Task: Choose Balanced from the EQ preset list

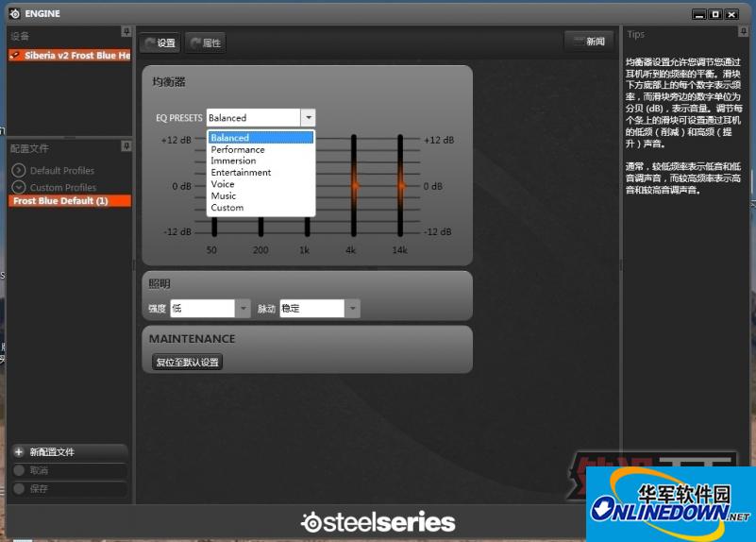Action: pos(261,138)
